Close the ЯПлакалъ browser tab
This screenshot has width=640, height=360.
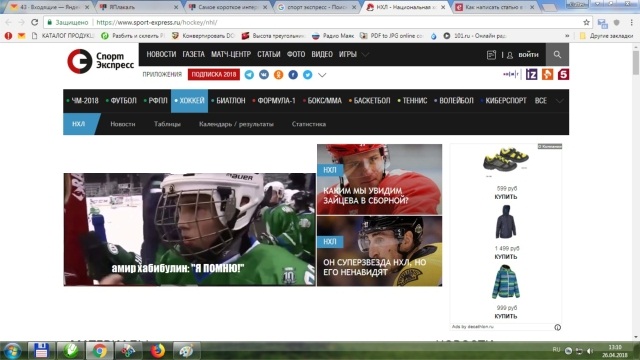pos(176,7)
